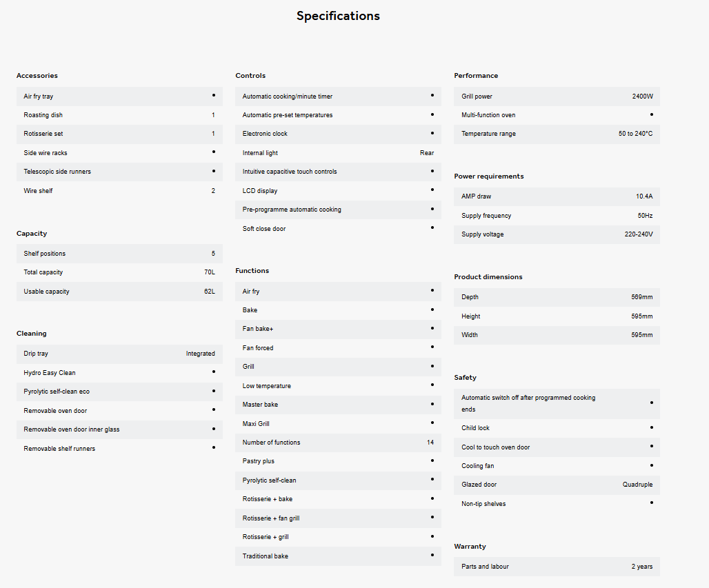Screen dimensions: 709x588
Task: Click the bullet dot next to LCD display
Action: pyautogui.click(x=432, y=190)
